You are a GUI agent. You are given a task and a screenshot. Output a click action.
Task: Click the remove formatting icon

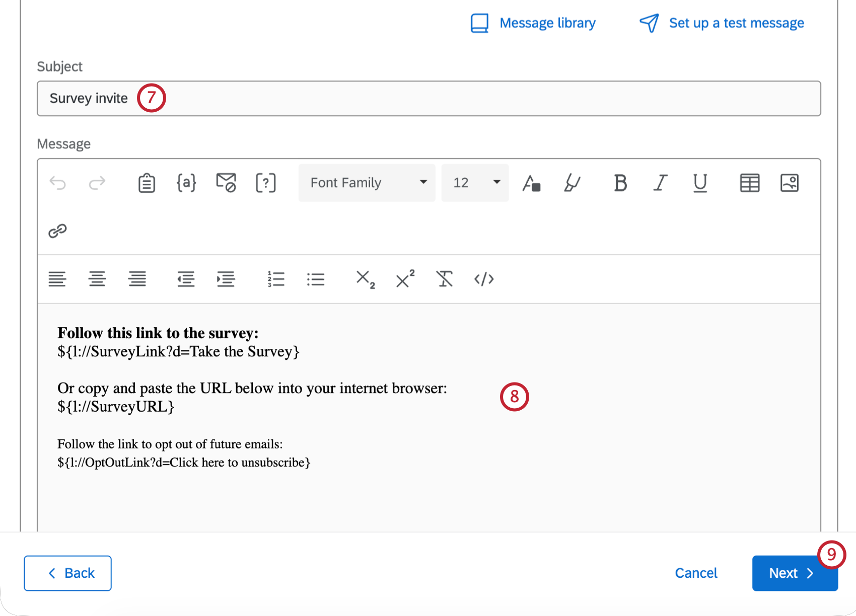445,279
